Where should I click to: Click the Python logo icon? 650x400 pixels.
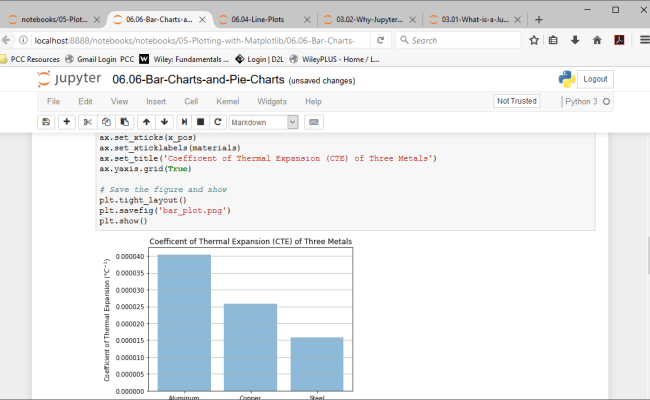coord(566,79)
